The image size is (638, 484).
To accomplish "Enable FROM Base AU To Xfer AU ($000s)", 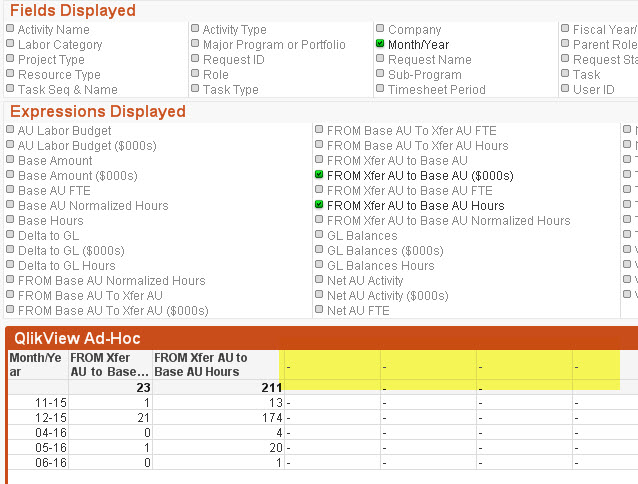I will pyautogui.click(x=10, y=311).
